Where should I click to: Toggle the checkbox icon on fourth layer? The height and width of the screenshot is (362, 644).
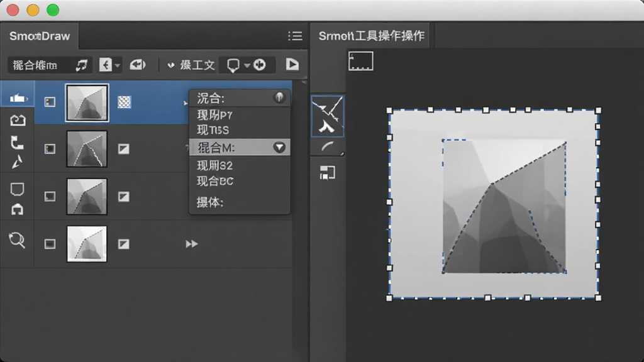124,244
